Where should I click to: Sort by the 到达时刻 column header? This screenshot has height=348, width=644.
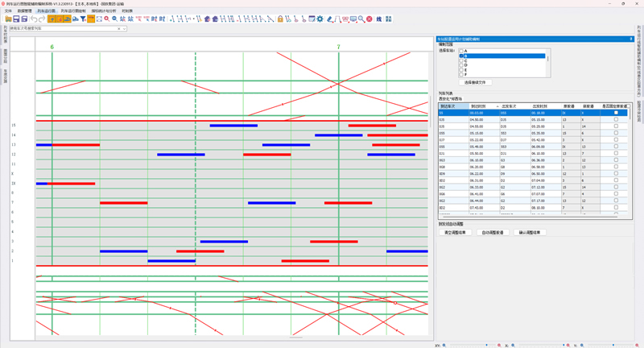pyautogui.click(x=481, y=106)
